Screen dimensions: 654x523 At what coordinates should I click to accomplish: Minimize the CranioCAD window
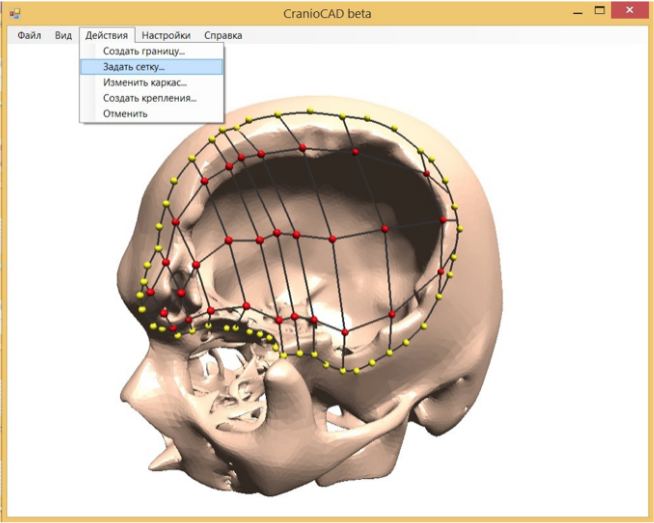point(578,13)
